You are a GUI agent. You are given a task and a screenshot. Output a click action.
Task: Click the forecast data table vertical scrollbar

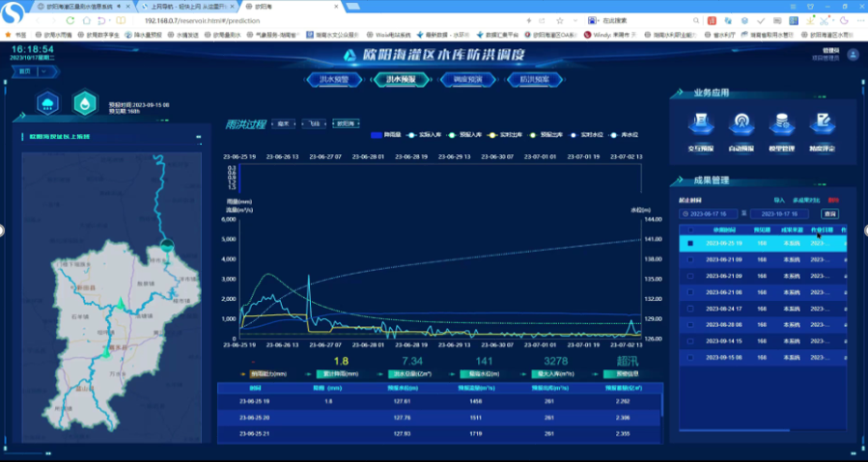[x=661, y=405]
